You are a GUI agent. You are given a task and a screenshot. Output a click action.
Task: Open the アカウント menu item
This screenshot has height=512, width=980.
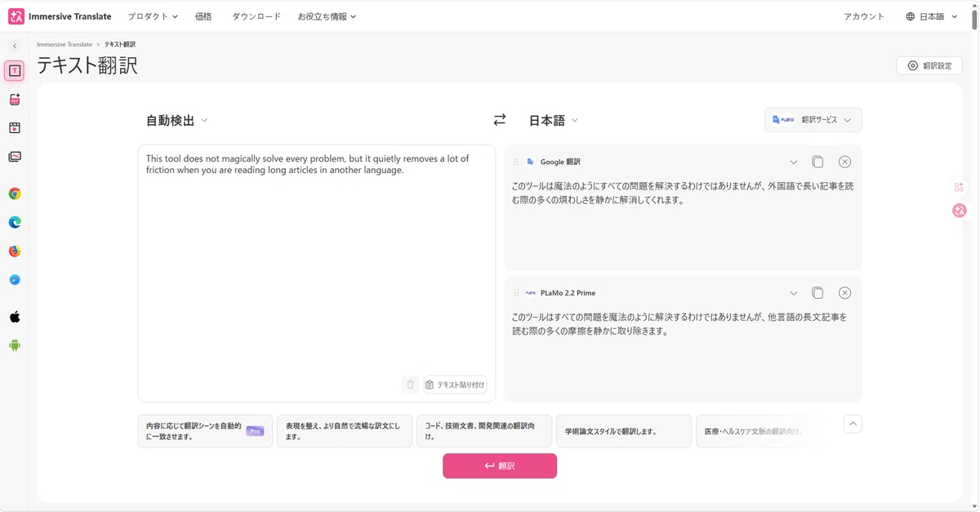click(864, 16)
